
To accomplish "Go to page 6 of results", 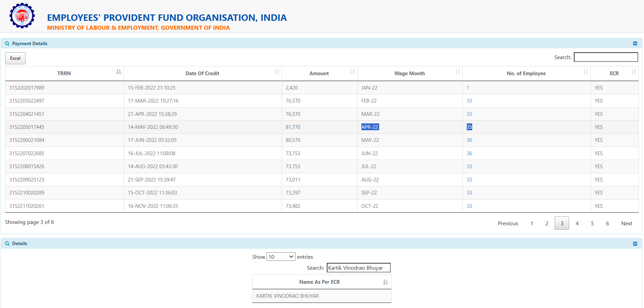I will tap(607, 223).
